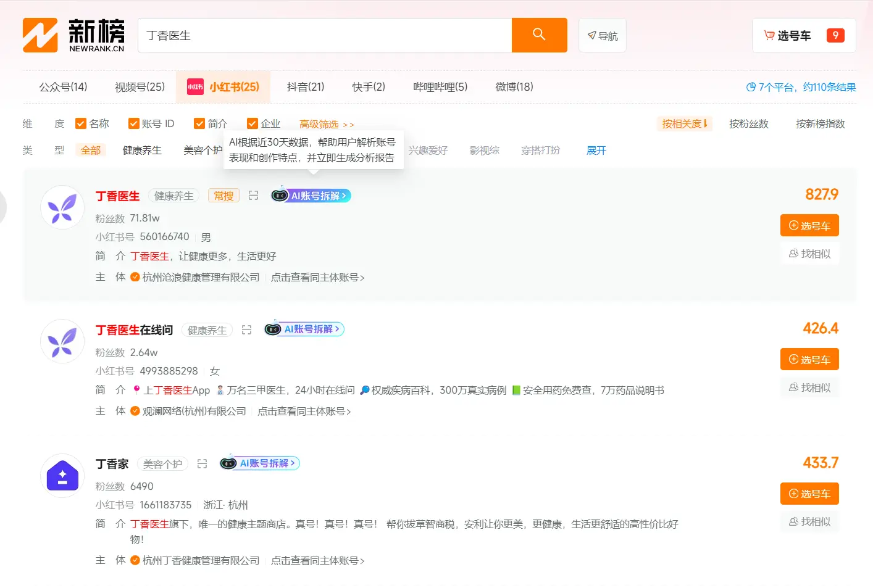Open the 按相关度 sort dropdown
This screenshot has width=873, height=588.
(684, 123)
